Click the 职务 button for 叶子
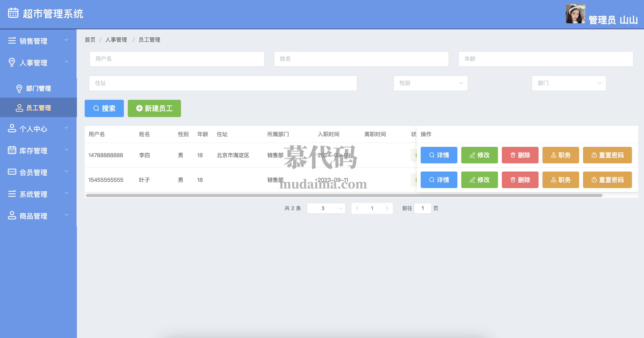 (x=560, y=180)
